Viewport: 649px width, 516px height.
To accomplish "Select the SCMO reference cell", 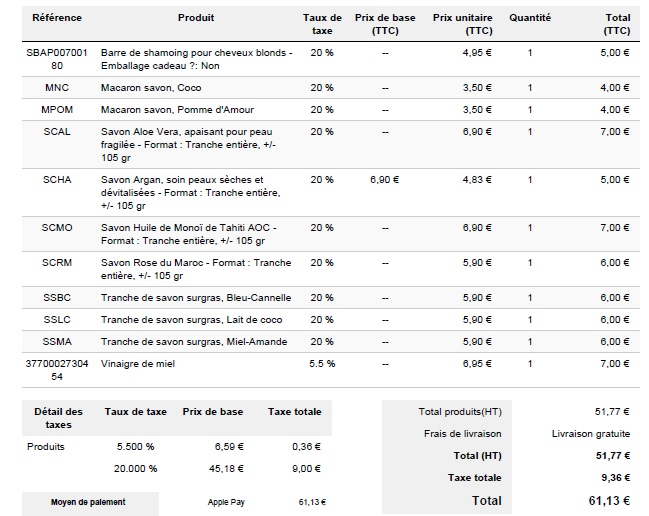I will point(57,228).
